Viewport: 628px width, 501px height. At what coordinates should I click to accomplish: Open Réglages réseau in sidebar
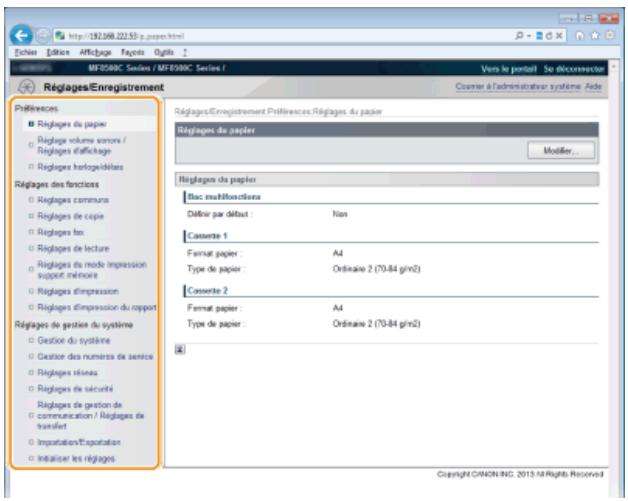click(67, 373)
